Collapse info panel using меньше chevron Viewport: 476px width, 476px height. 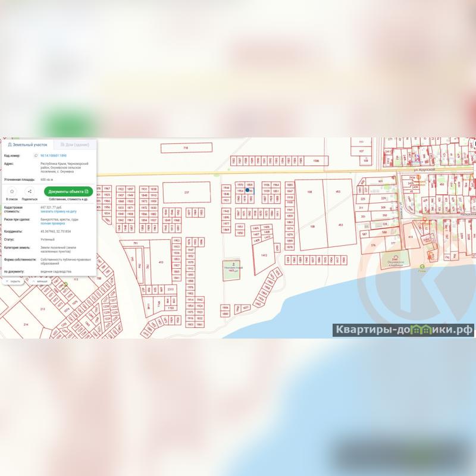click(40, 281)
